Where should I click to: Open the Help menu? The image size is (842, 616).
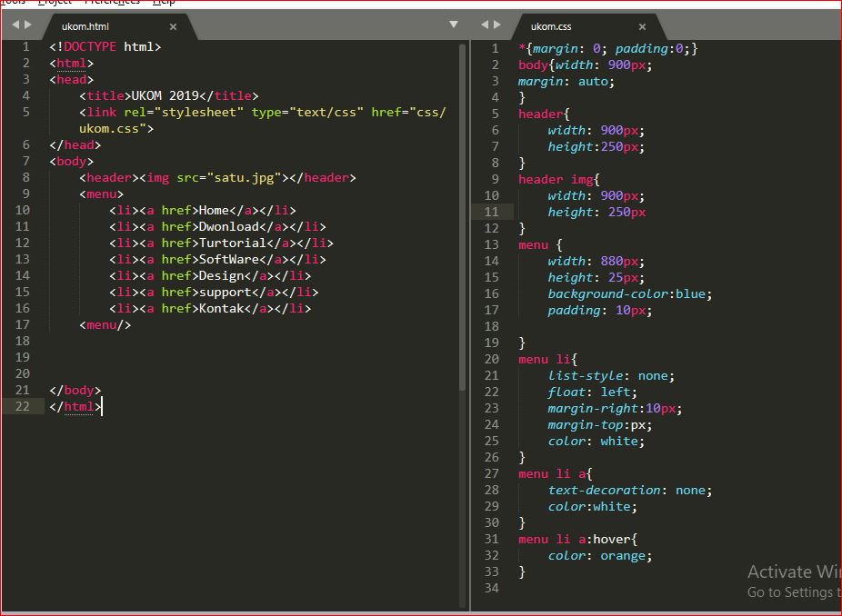[166, 1]
